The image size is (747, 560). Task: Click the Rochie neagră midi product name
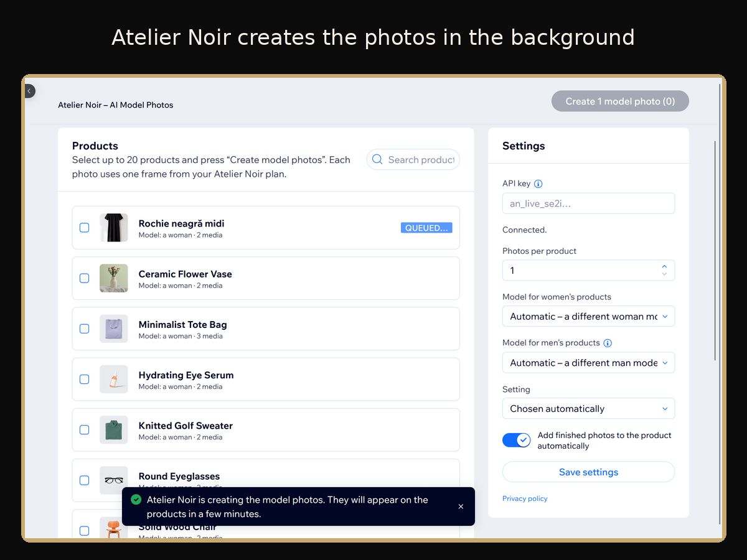(x=181, y=223)
